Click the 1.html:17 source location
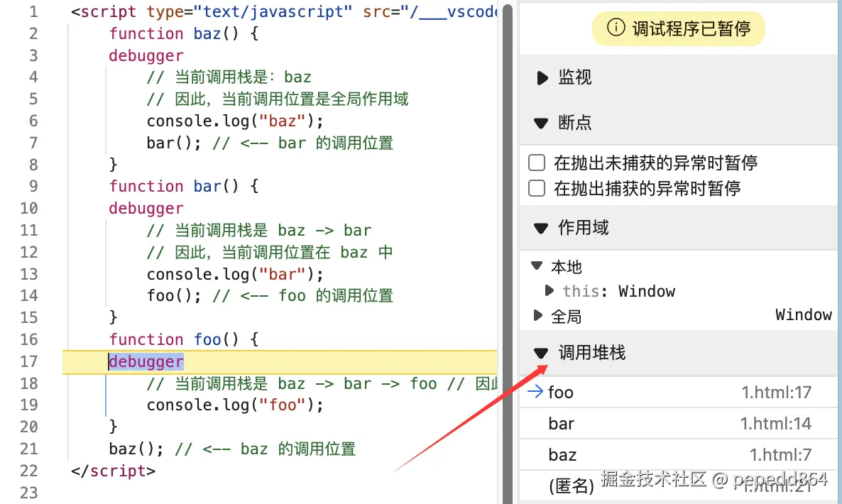This screenshot has height=504, width=842. 777,393
